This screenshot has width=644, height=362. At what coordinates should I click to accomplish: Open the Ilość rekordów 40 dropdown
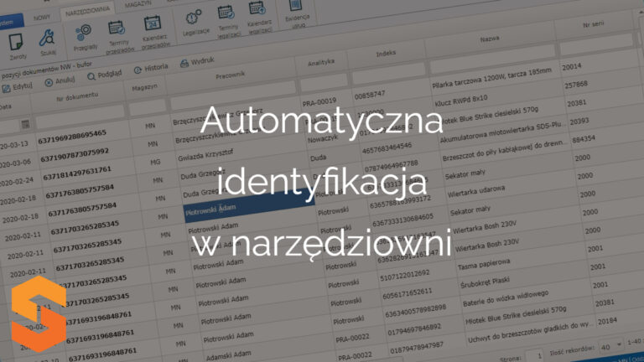610,346
